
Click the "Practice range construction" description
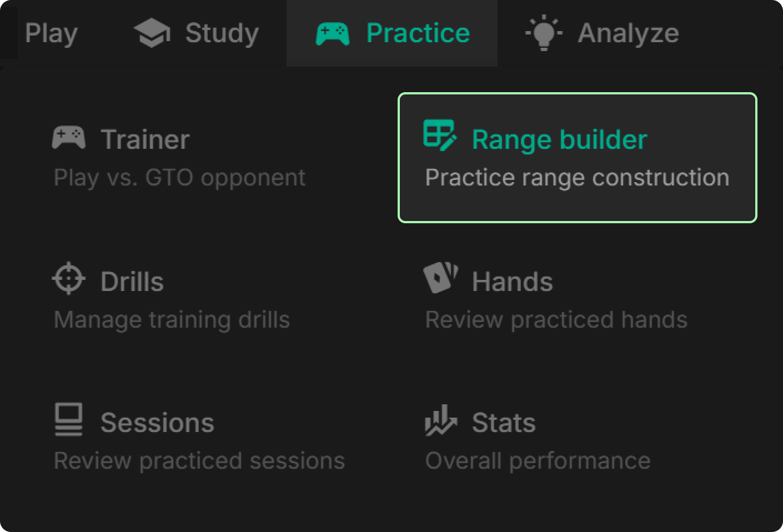click(577, 178)
